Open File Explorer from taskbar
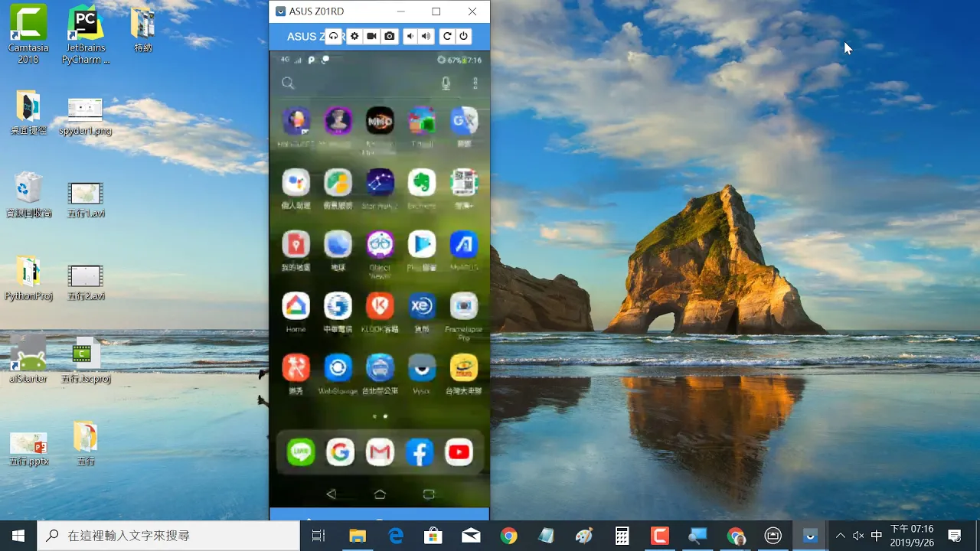Image resolution: width=980 pixels, height=551 pixels. pos(358,536)
